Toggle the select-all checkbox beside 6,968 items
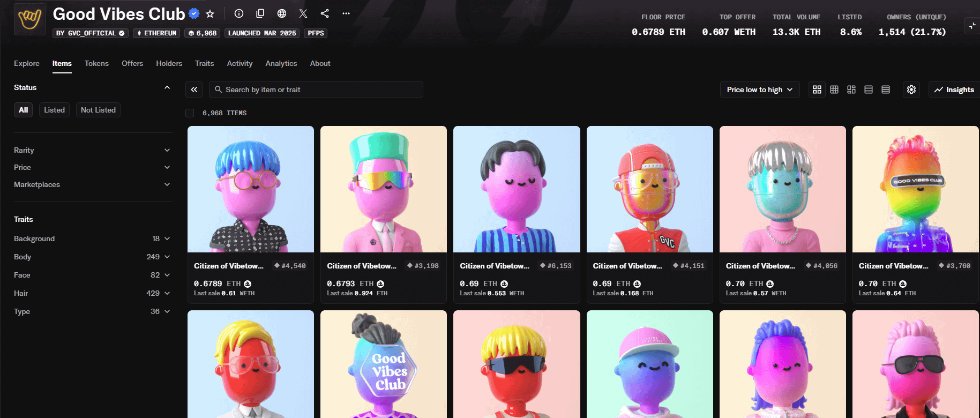The width and height of the screenshot is (980, 418). pos(190,113)
